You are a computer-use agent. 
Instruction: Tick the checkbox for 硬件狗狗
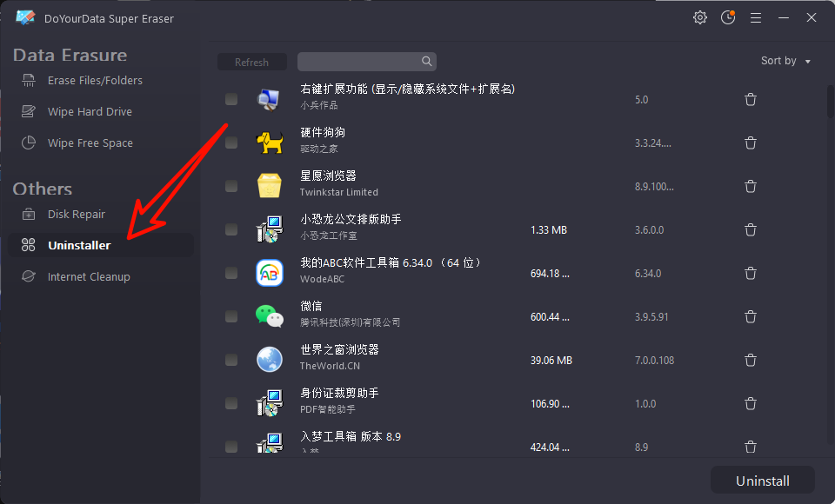231,143
